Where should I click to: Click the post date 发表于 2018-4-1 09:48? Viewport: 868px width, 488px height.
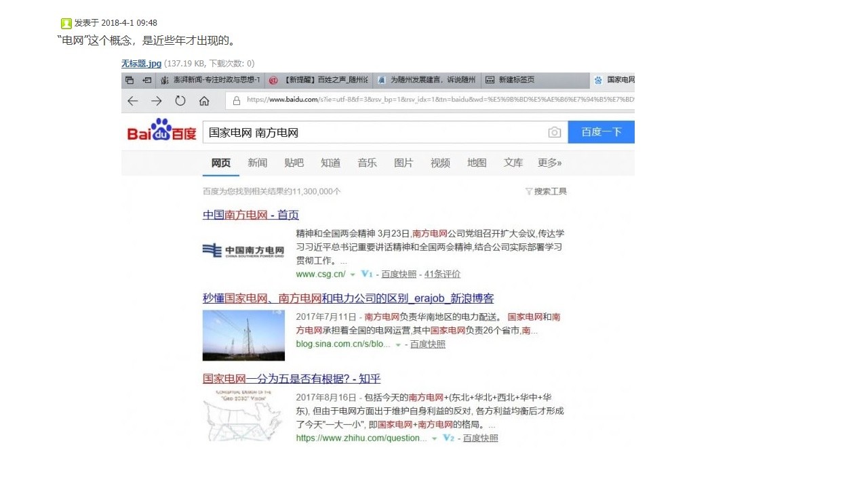tap(116, 23)
